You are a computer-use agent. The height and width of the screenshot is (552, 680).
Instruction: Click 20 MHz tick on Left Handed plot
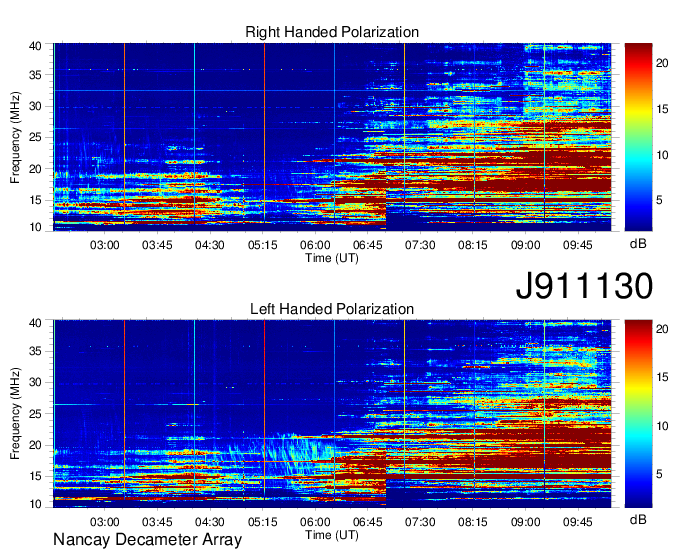35,445
